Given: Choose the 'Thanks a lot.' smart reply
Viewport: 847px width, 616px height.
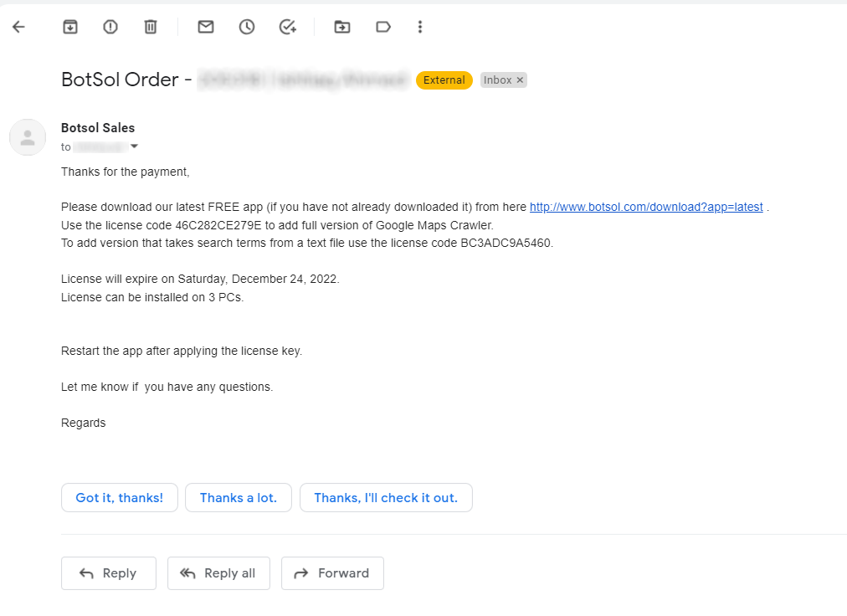Looking at the screenshot, I should [x=239, y=498].
